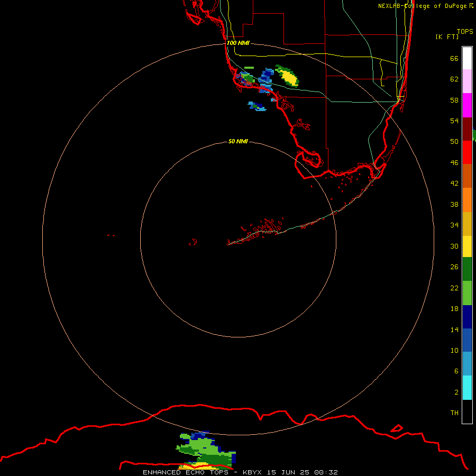Viewport: 476px width, 476px height.
Task: Click the legend value 26
Action: (x=454, y=267)
